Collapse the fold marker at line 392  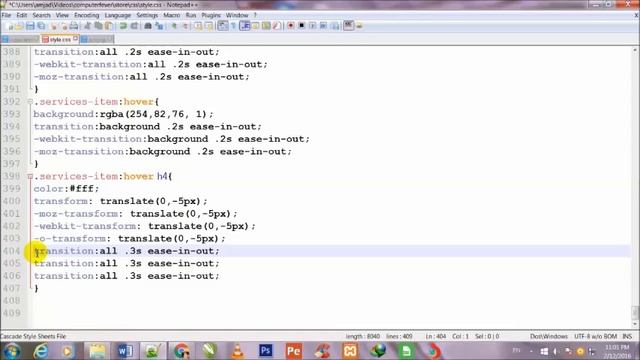pos(30,102)
